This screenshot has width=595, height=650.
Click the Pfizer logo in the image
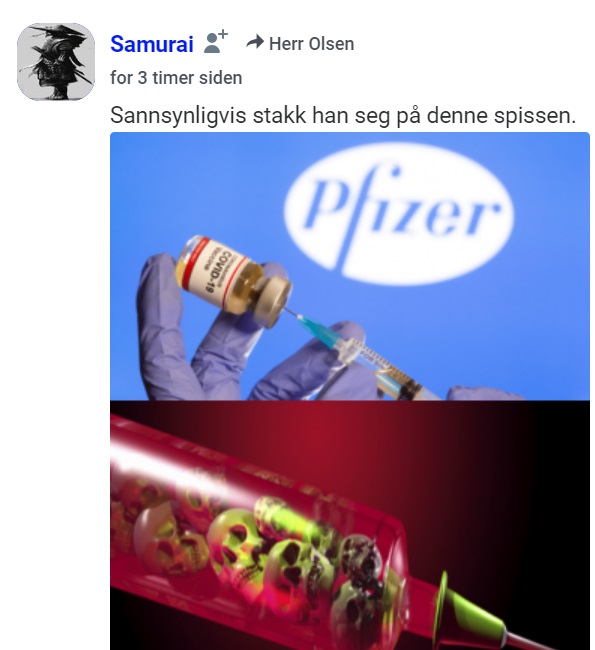(399, 214)
